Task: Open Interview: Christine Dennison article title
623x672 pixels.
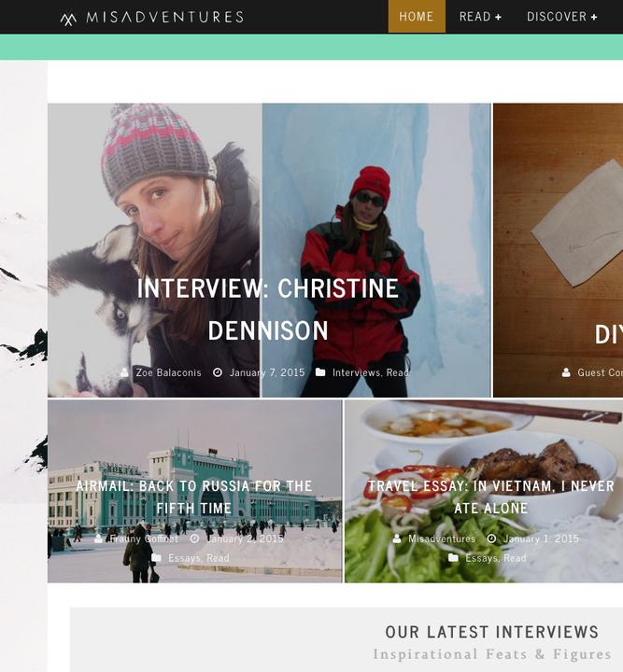Action: click(268, 309)
